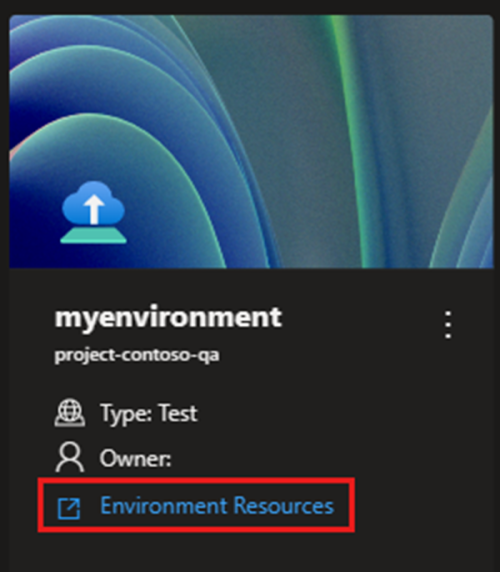Click the globe icon beside Type: Test
Screen dimensions: 500x572
(x=70, y=413)
